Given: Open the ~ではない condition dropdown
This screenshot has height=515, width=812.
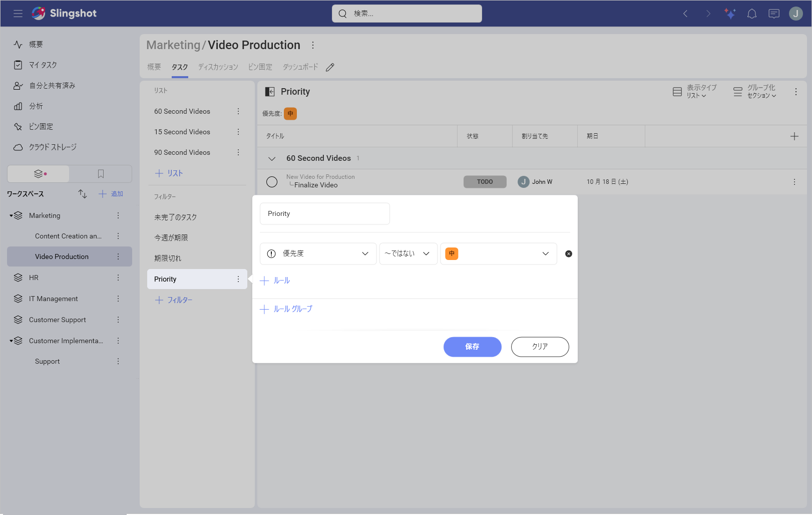Looking at the screenshot, I should (x=408, y=253).
